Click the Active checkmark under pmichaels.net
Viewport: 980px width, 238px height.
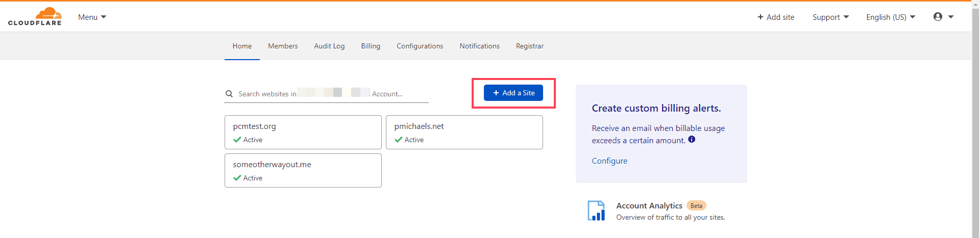click(399, 140)
